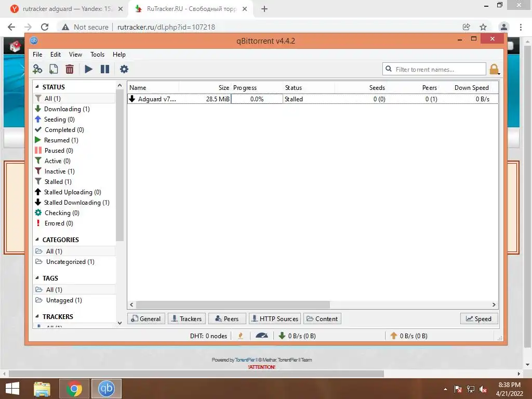Image resolution: width=532 pixels, height=399 pixels.
Task: Click the lock qBittorrent padlock icon
Action: pos(494,69)
